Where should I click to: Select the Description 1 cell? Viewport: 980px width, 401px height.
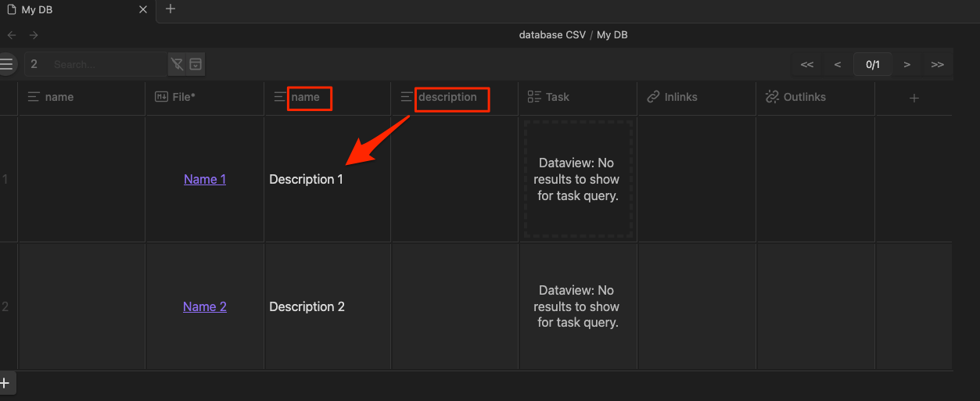(x=328, y=179)
